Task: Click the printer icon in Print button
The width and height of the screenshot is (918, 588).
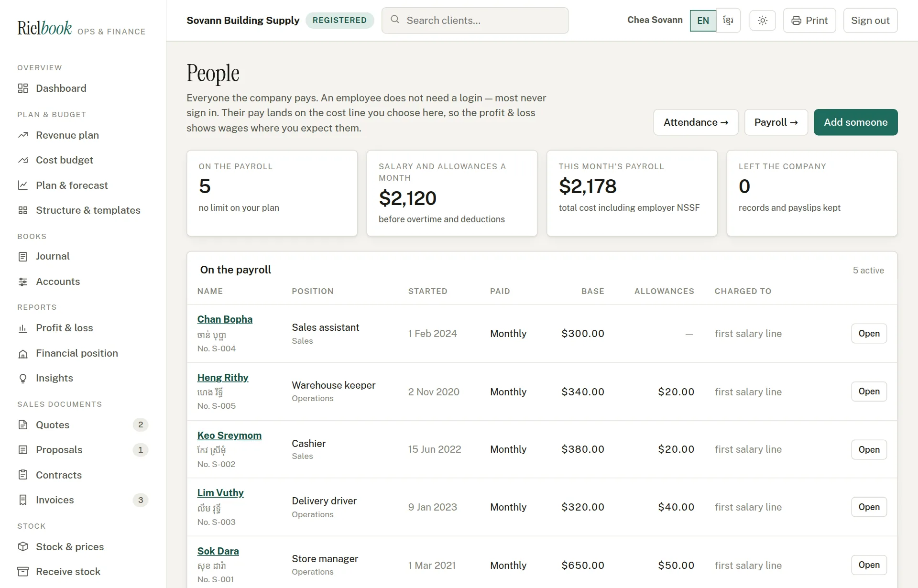Action: (x=796, y=21)
